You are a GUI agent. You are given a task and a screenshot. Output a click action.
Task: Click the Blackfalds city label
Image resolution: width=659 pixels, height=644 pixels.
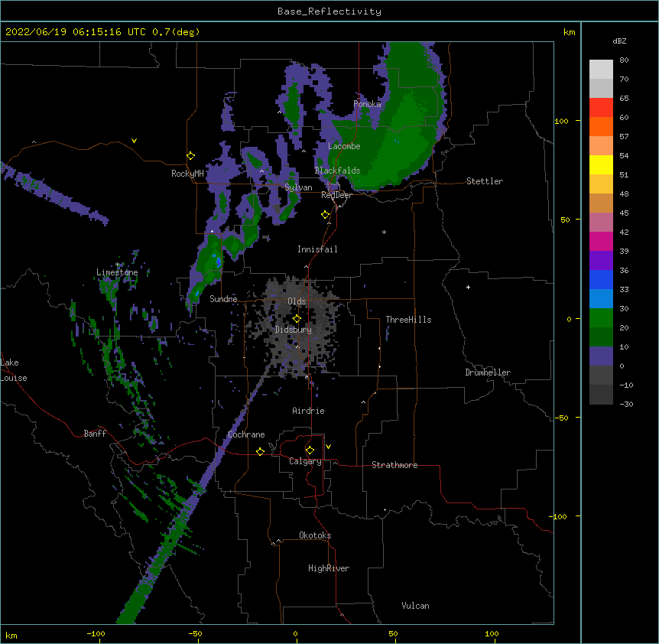coord(337,171)
